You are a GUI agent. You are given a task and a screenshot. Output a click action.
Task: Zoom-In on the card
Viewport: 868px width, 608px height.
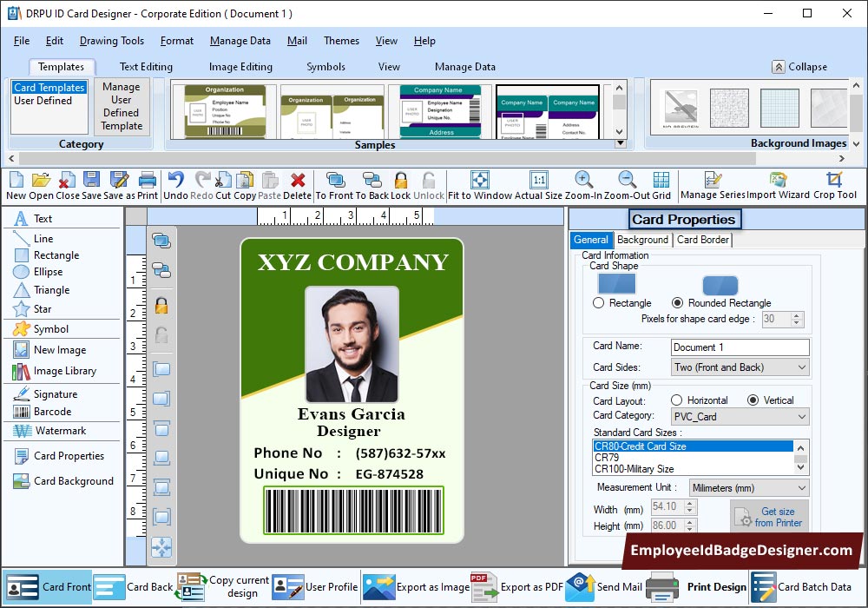583,180
